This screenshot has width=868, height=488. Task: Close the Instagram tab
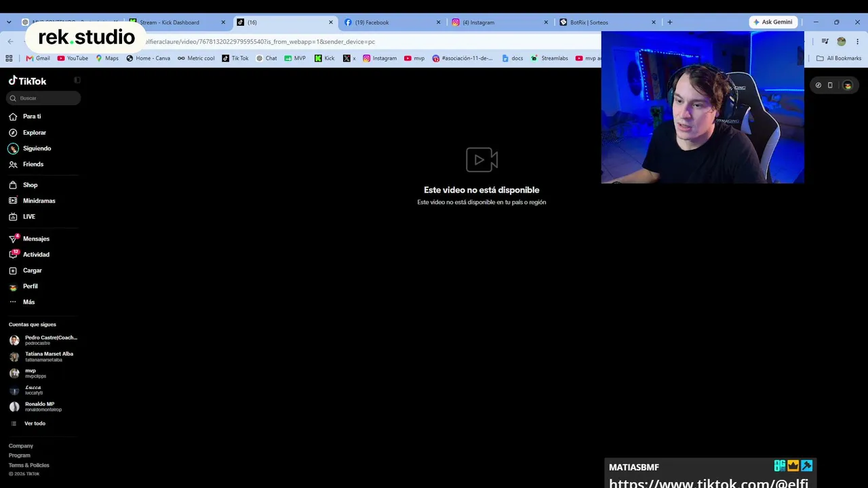546,22
